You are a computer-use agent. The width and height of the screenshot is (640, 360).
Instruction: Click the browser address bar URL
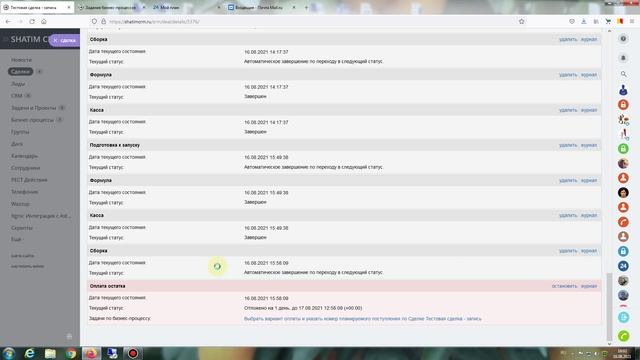pos(154,21)
